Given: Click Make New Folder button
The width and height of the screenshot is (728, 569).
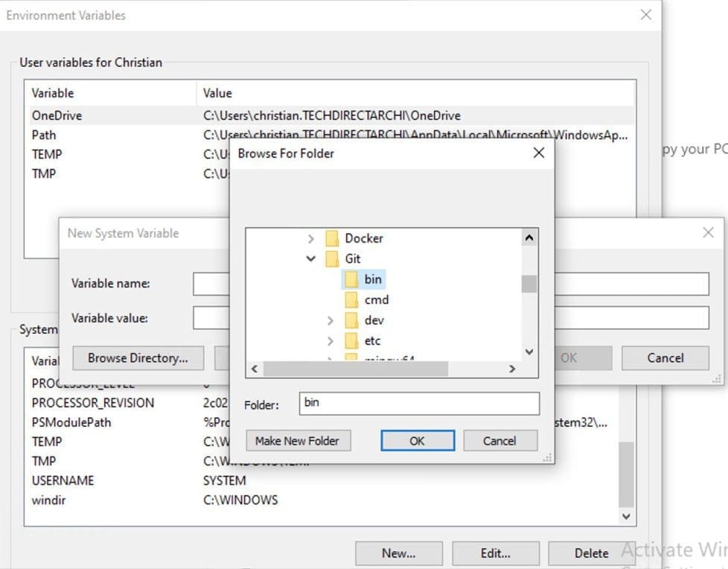Looking at the screenshot, I should [297, 441].
